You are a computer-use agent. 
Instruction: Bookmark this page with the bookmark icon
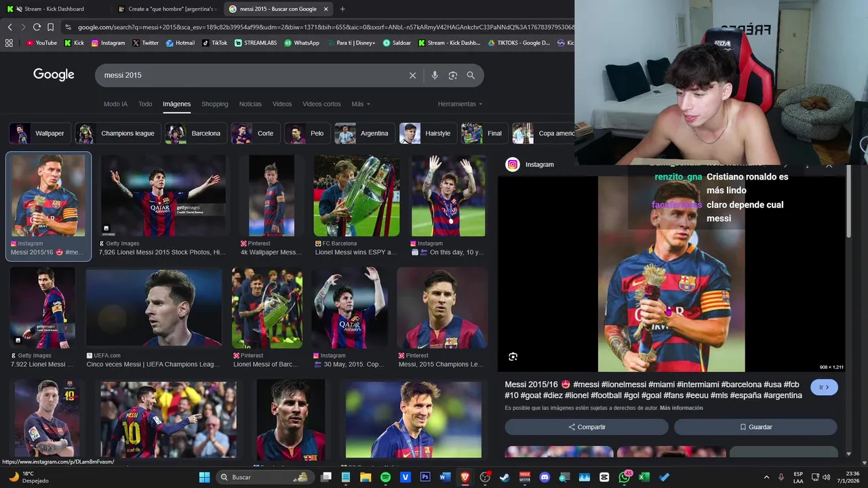pos(50,27)
